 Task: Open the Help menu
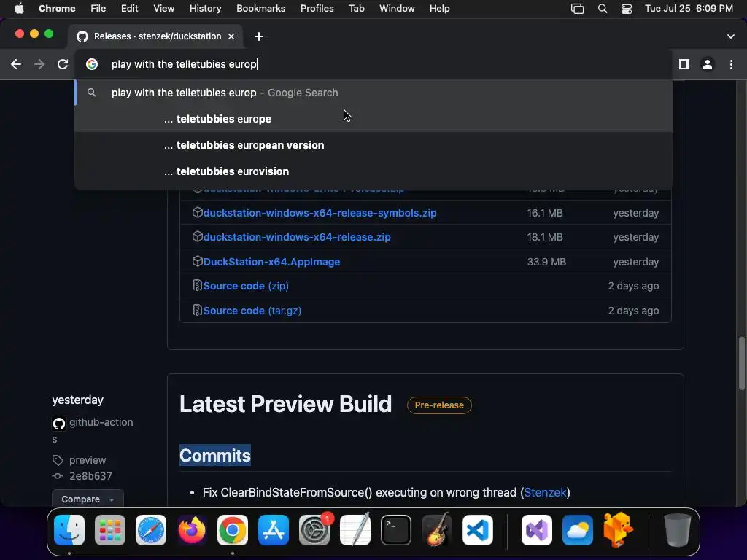[x=439, y=9]
